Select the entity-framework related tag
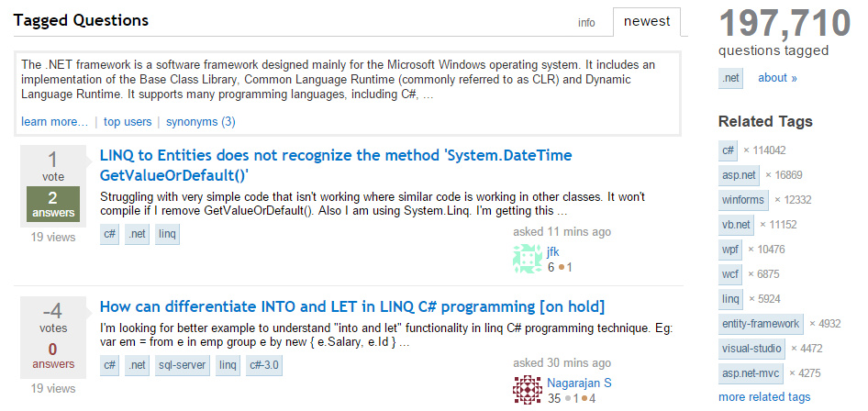The height and width of the screenshot is (411, 868). click(x=761, y=323)
